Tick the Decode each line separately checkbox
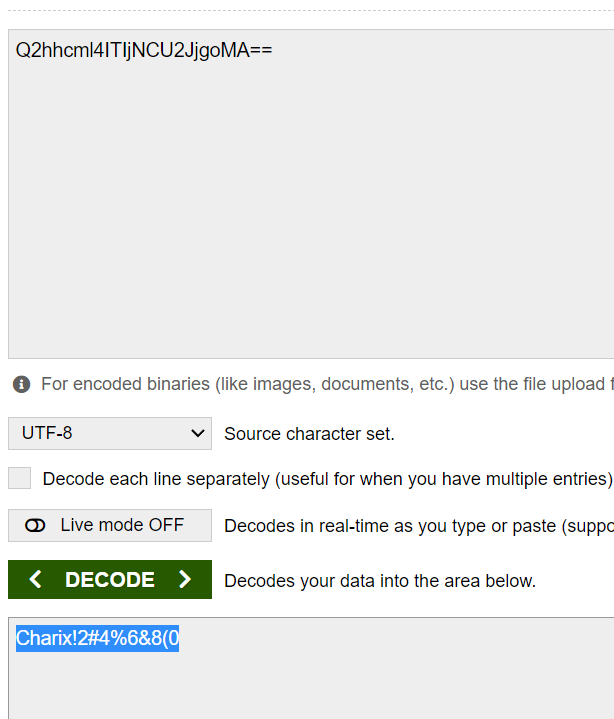The image size is (614, 719). 20,479
